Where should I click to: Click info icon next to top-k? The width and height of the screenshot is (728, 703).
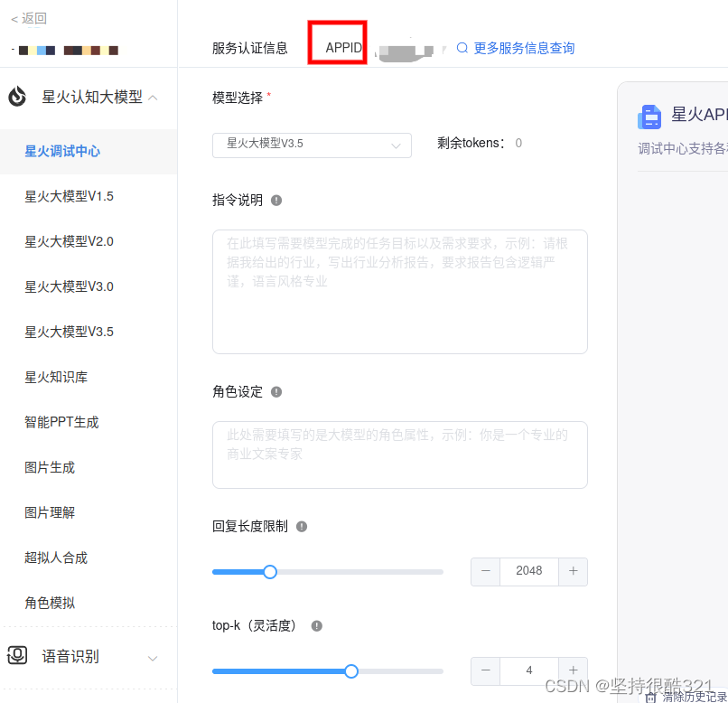point(317,626)
